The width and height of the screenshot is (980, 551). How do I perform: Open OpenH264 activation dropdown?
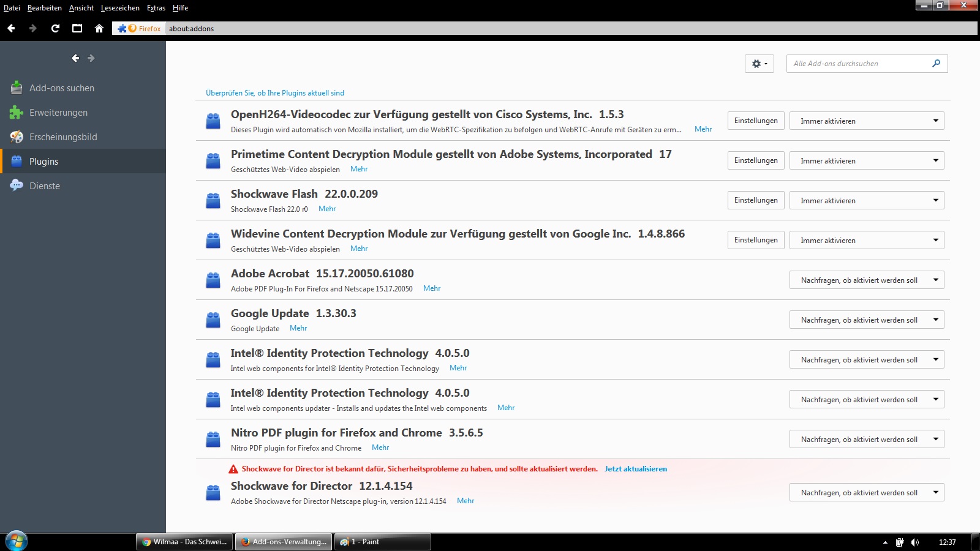tap(867, 121)
